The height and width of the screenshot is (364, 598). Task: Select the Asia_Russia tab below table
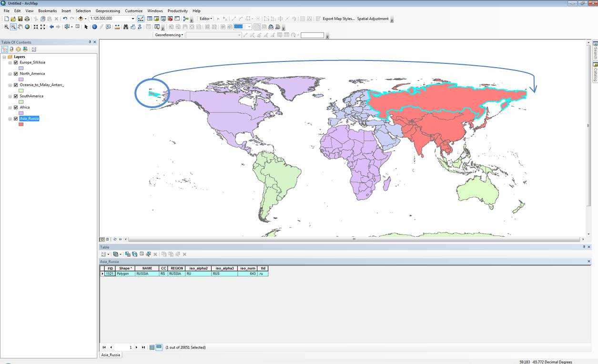[111, 355]
